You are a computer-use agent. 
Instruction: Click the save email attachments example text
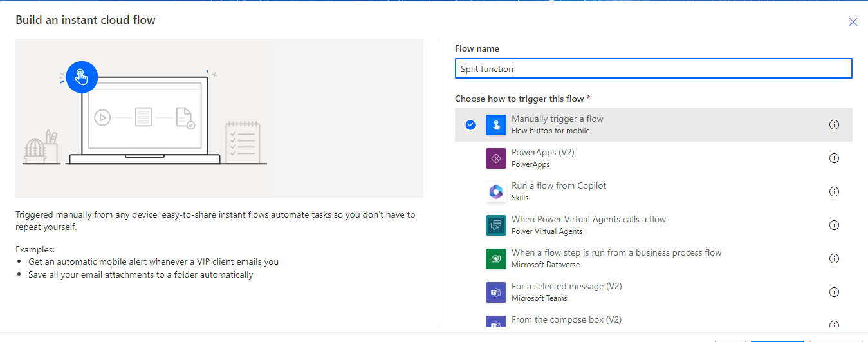pyautogui.click(x=141, y=275)
